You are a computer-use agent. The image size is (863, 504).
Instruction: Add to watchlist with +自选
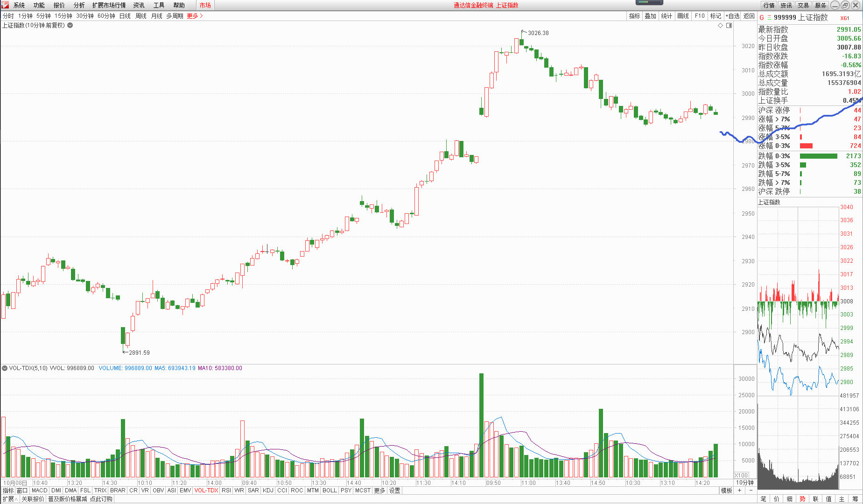click(x=732, y=16)
